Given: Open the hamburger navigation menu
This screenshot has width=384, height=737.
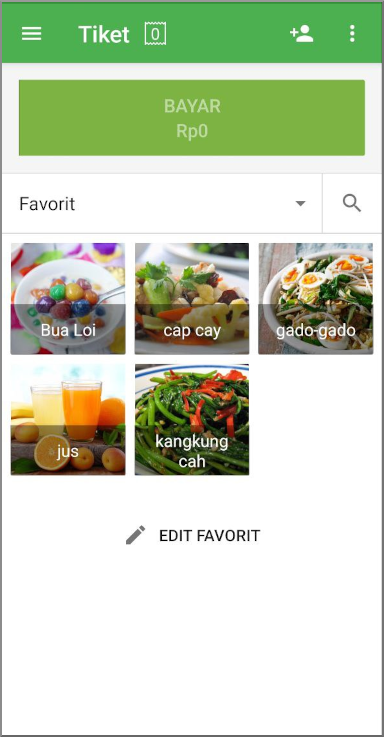Looking at the screenshot, I should tap(31, 34).
